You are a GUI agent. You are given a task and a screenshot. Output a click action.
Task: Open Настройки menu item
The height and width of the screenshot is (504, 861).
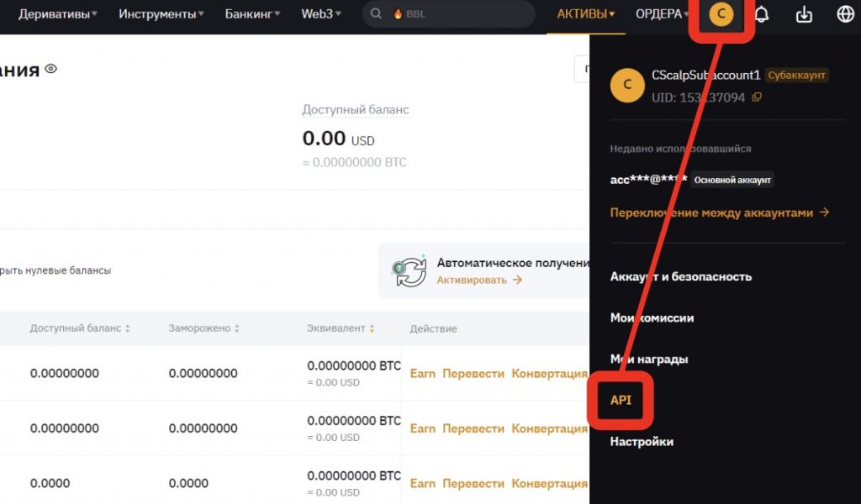click(x=642, y=442)
